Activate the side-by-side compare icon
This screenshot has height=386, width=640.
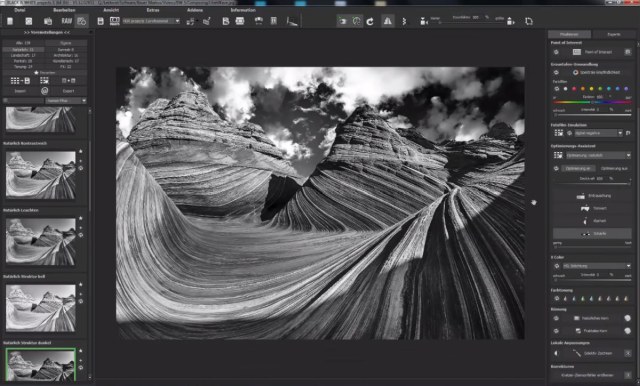(387, 21)
